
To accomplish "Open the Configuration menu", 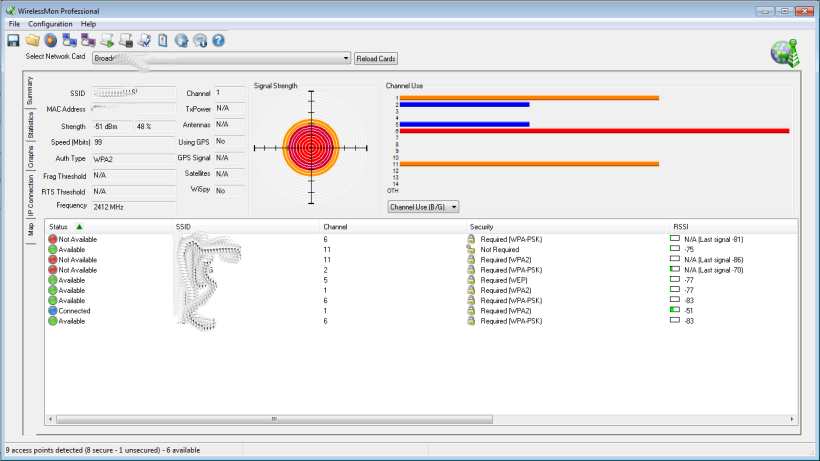I will pos(50,24).
